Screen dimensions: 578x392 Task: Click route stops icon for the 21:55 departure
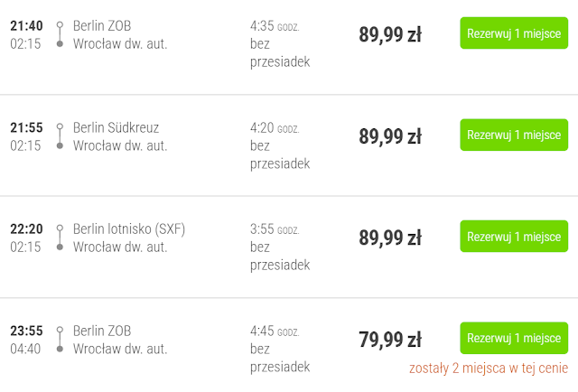click(60, 136)
